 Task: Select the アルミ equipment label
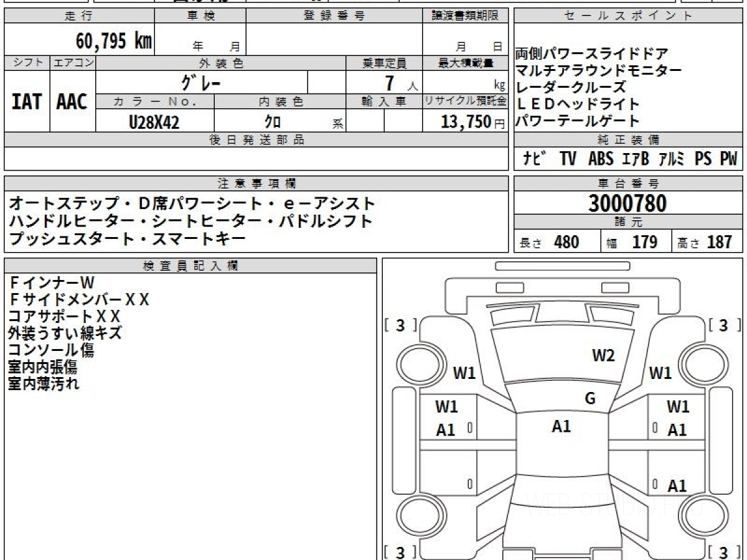(x=671, y=159)
